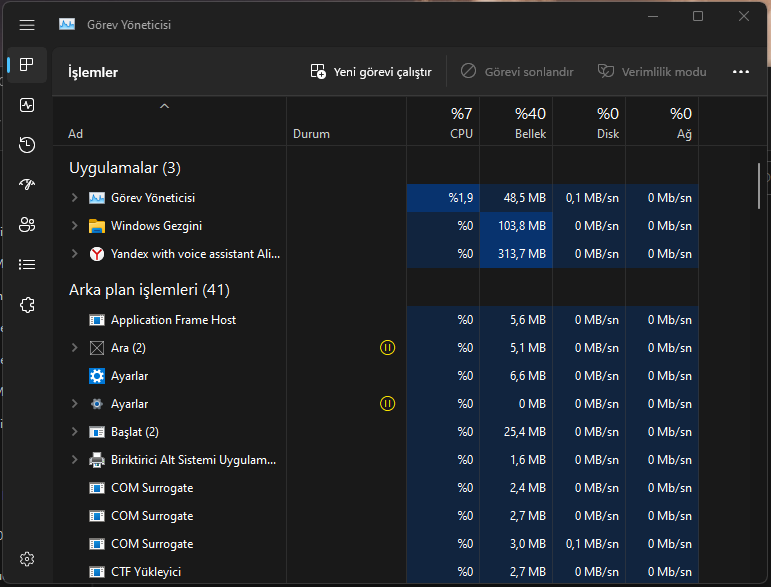Click the leaf icon of Verimlilik modu
The width and height of the screenshot is (771, 587).
point(606,71)
